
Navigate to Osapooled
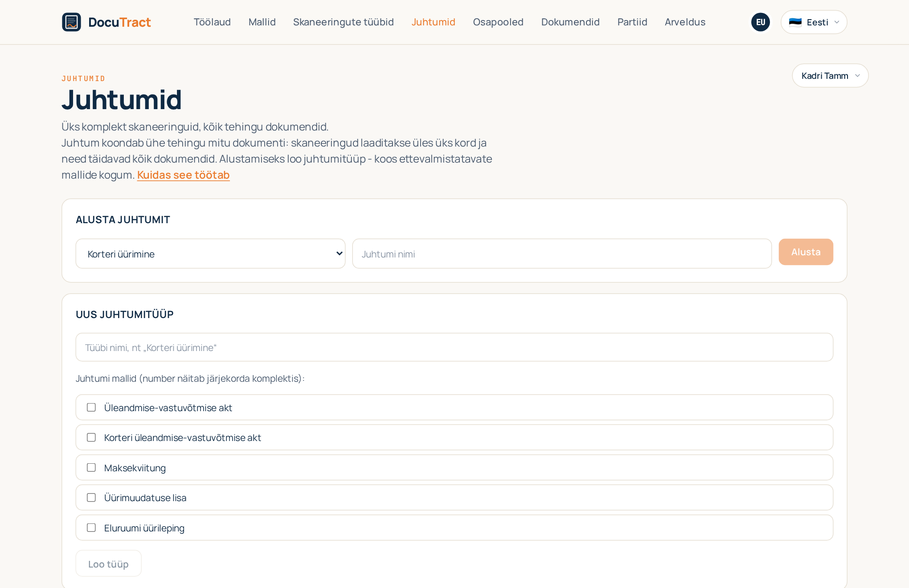click(498, 22)
